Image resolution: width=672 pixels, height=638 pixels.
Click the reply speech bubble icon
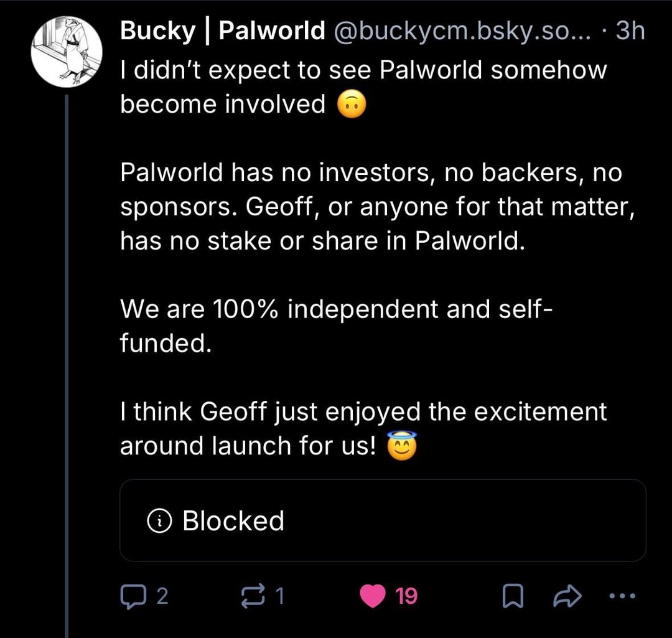click(x=131, y=598)
